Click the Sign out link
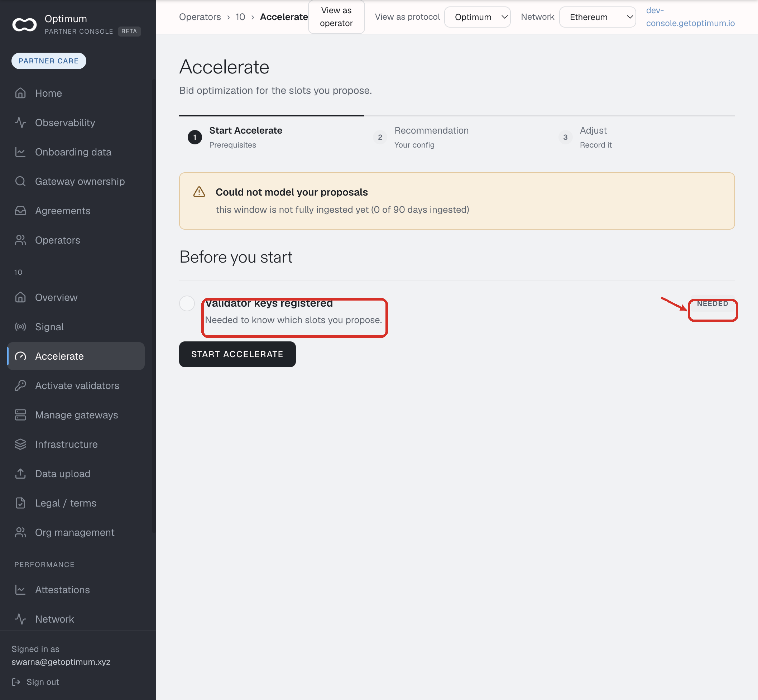The height and width of the screenshot is (700, 758). 35,682
